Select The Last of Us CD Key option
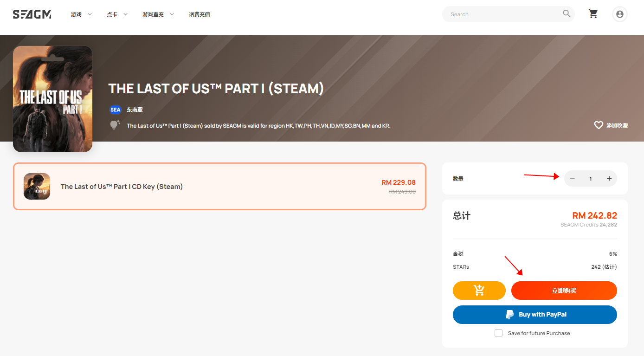 click(x=219, y=186)
